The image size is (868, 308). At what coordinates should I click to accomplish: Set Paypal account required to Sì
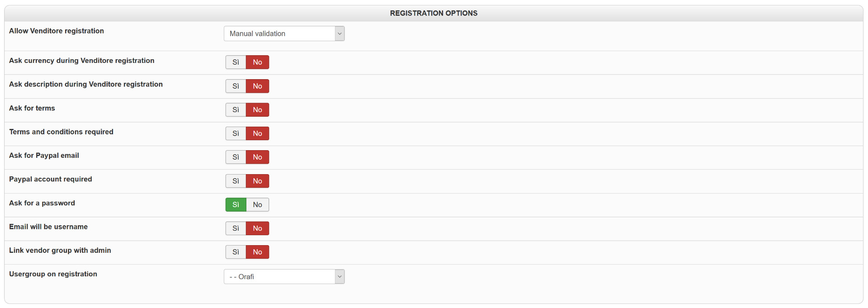236,181
